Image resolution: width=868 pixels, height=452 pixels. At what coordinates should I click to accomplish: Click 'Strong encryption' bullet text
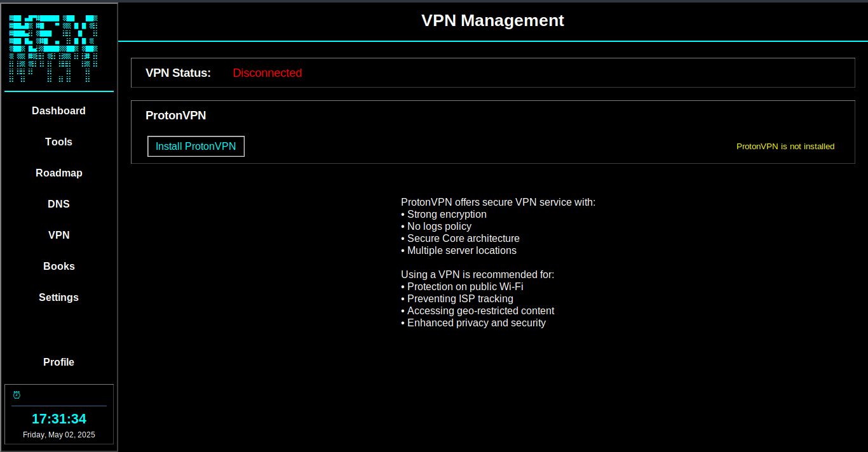[x=447, y=215]
